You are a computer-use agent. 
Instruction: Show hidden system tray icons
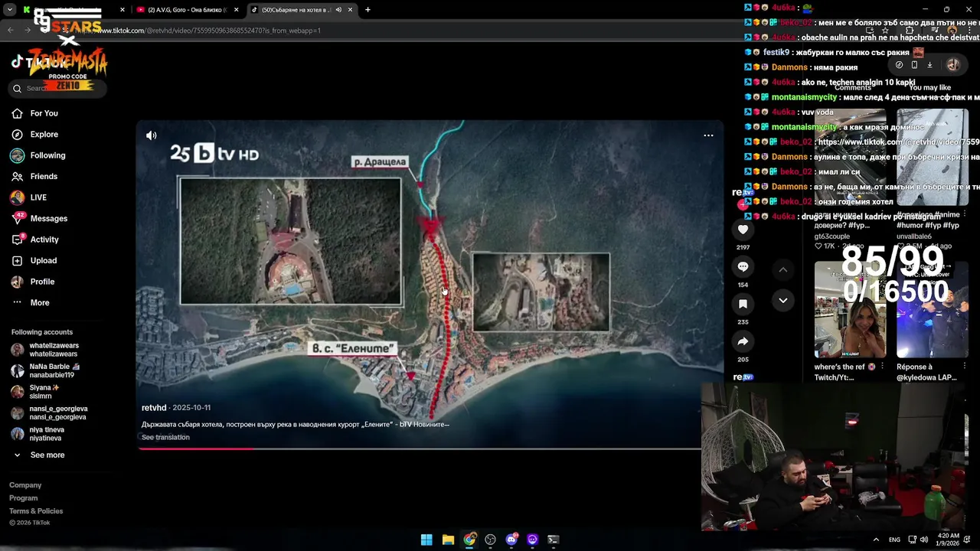[x=876, y=540]
